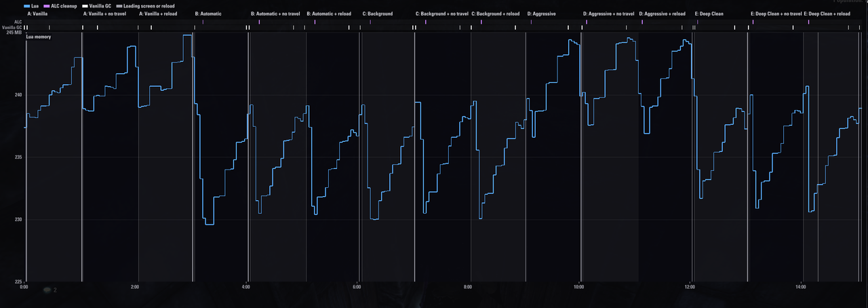Select the 'E: Deep Clean + no travel' label
The width and height of the screenshot is (868, 308).
[776, 14]
